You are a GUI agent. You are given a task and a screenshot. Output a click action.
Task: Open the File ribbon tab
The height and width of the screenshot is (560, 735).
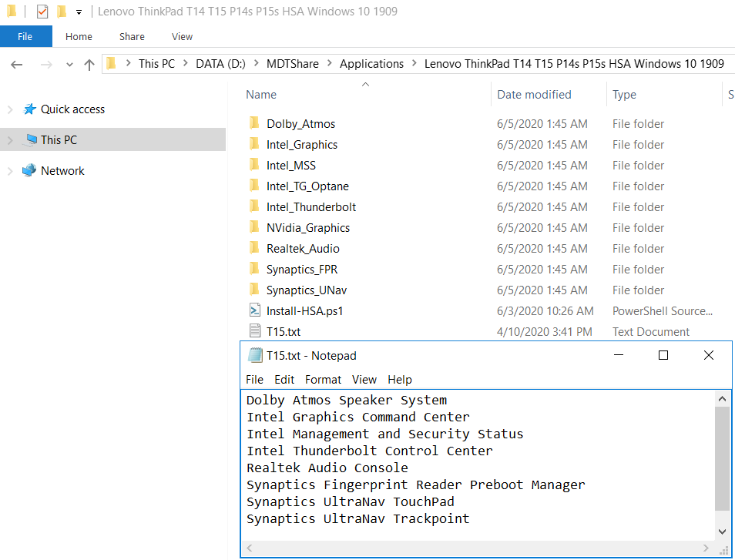click(25, 36)
